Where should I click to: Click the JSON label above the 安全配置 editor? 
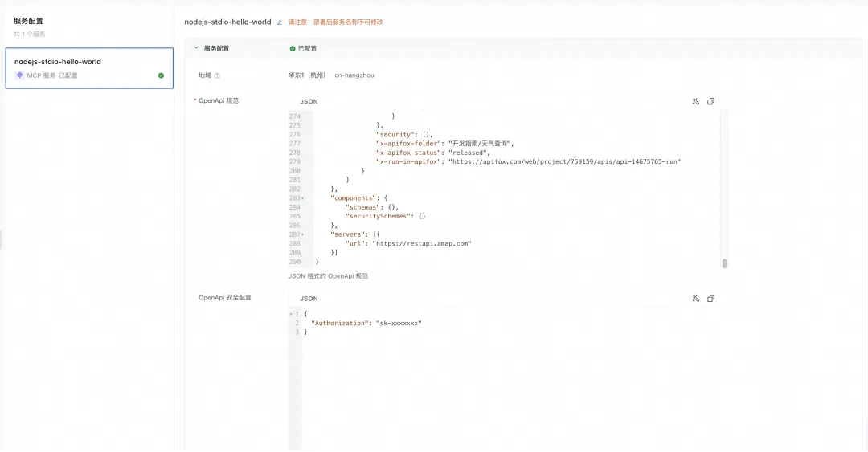point(309,299)
